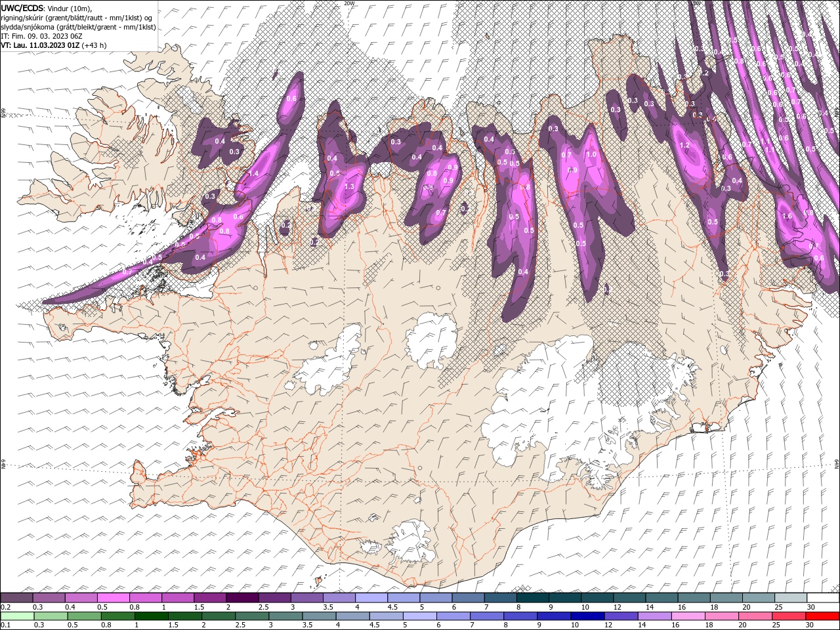The width and height of the screenshot is (840, 630).
Task: Select the white top-row swatch labeled 30
Action: [x=822, y=598]
